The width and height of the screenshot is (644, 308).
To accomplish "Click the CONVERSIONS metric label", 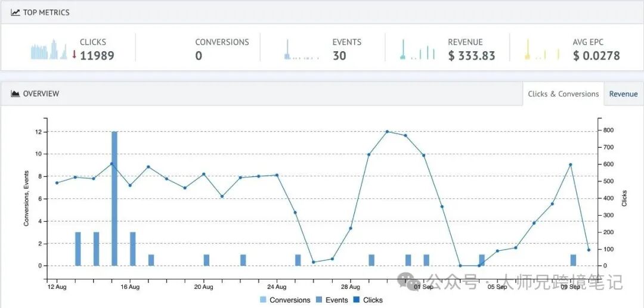I will click(222, 42).
